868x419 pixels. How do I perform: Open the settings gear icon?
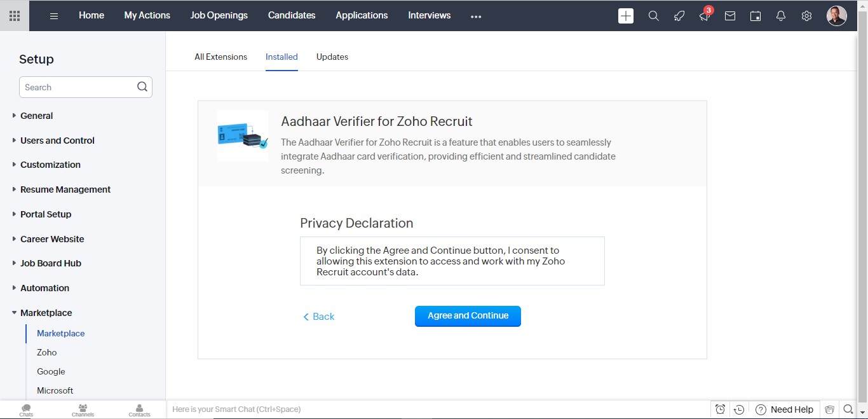click(806, 16)
